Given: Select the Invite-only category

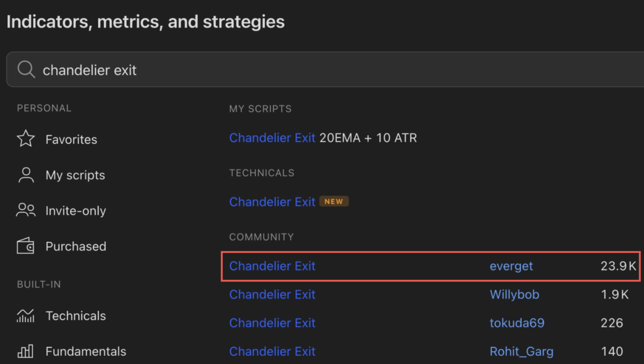Looking at the screenshot, I should (75, 210).
